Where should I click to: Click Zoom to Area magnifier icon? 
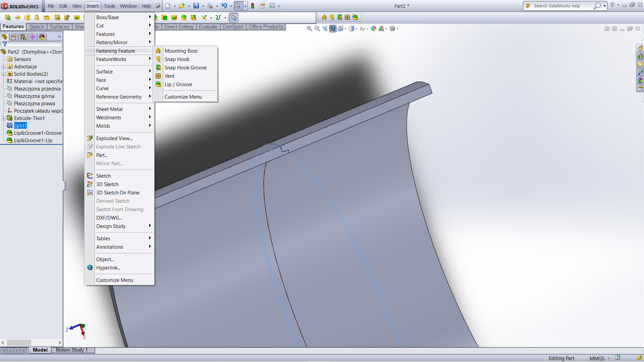[x=317, y=29]
